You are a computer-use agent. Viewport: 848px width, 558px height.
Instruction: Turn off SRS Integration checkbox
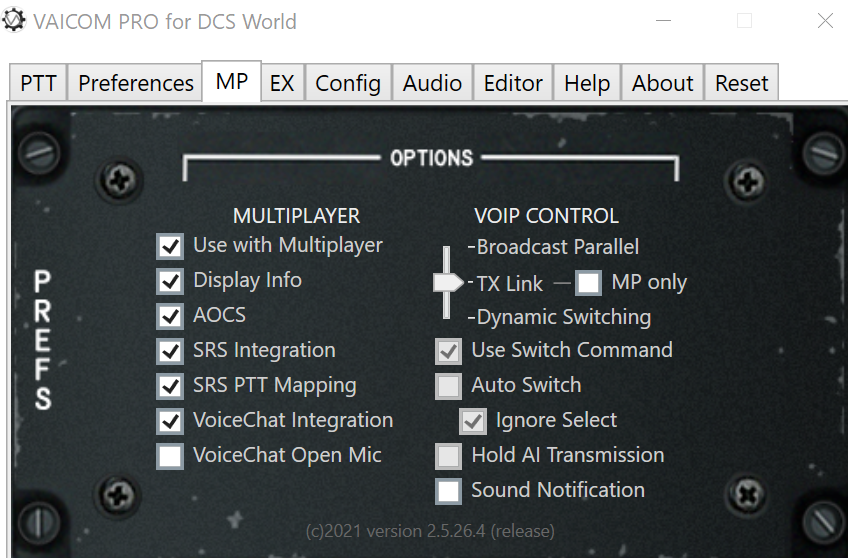pyautogui.click(x=170, y=351)
